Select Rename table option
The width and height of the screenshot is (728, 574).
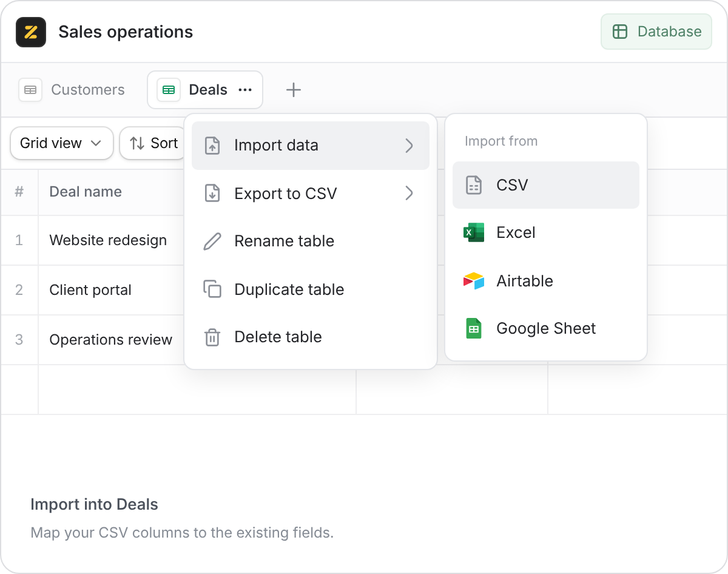tap(311, 241)
